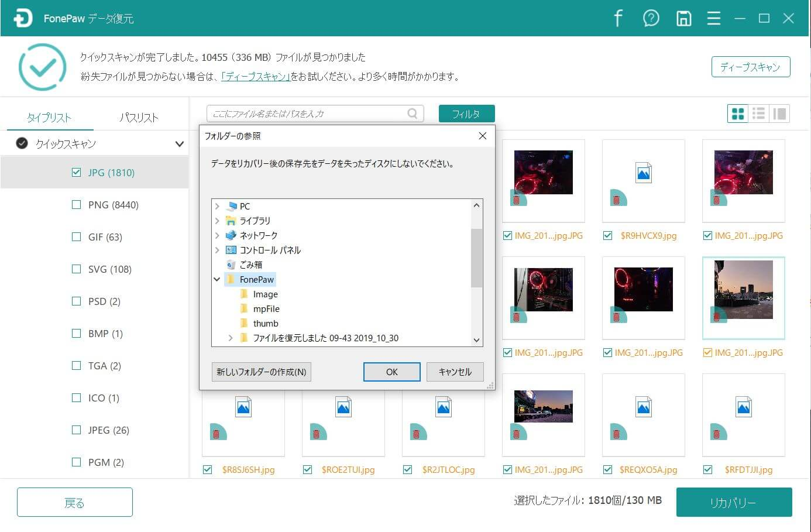Expand the Network (ネットワーク) node

point(217,235)
